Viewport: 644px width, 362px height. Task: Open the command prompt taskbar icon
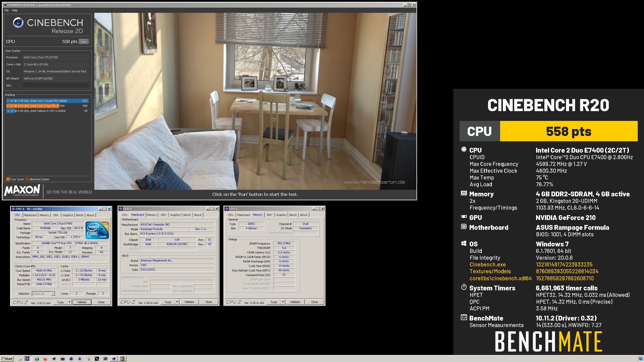(x=63, y=359)
